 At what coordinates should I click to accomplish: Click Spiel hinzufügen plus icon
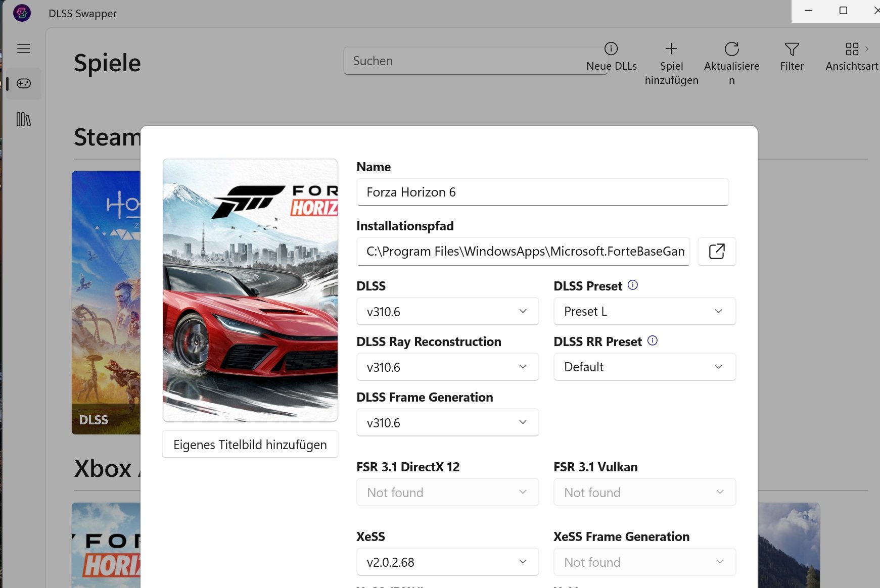pyautogui.click(x=671, y=48)
